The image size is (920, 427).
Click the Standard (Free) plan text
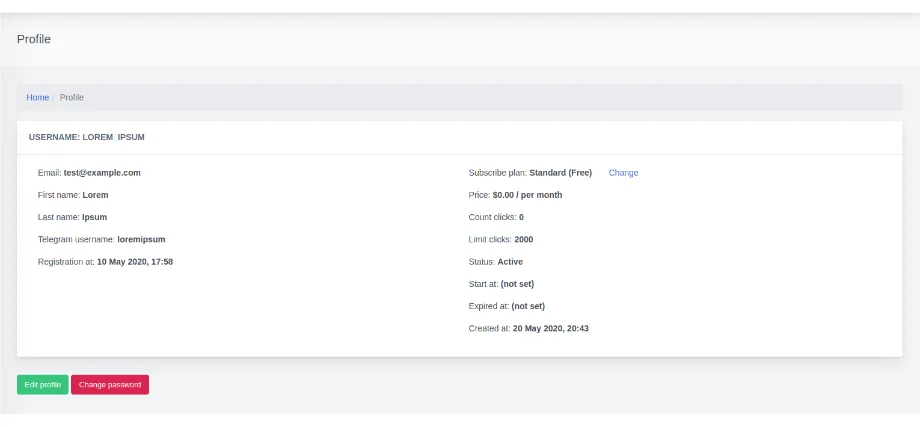pyautogui.click(x=560, y=173)
